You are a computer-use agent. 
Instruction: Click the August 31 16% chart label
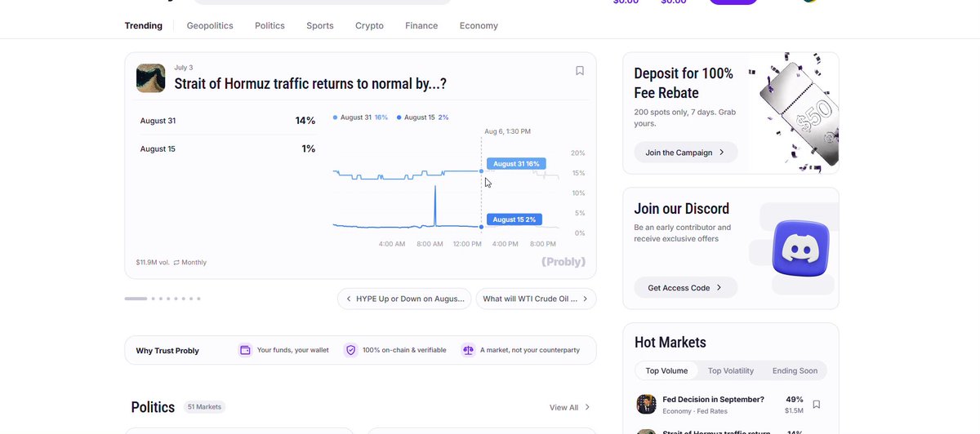(x=515, y=164)
